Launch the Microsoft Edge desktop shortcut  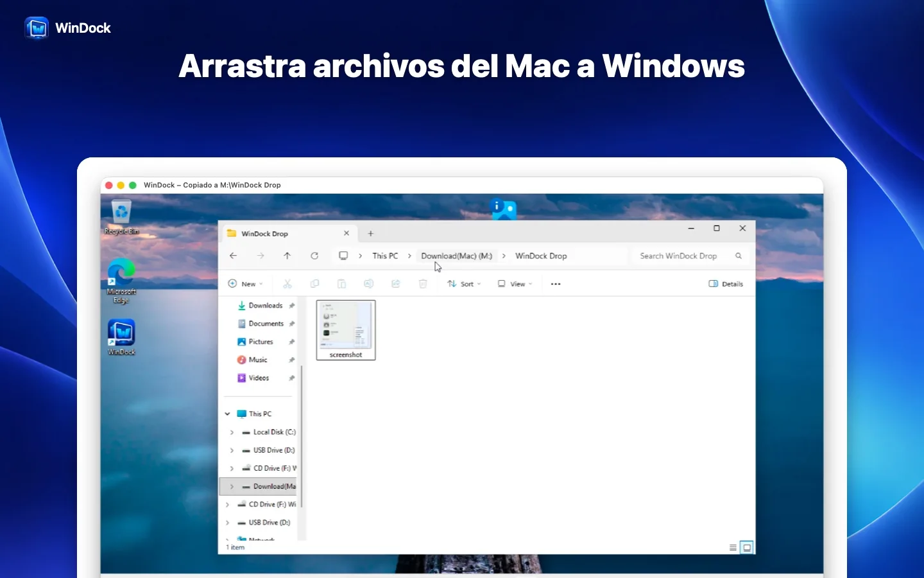(121, 280)
